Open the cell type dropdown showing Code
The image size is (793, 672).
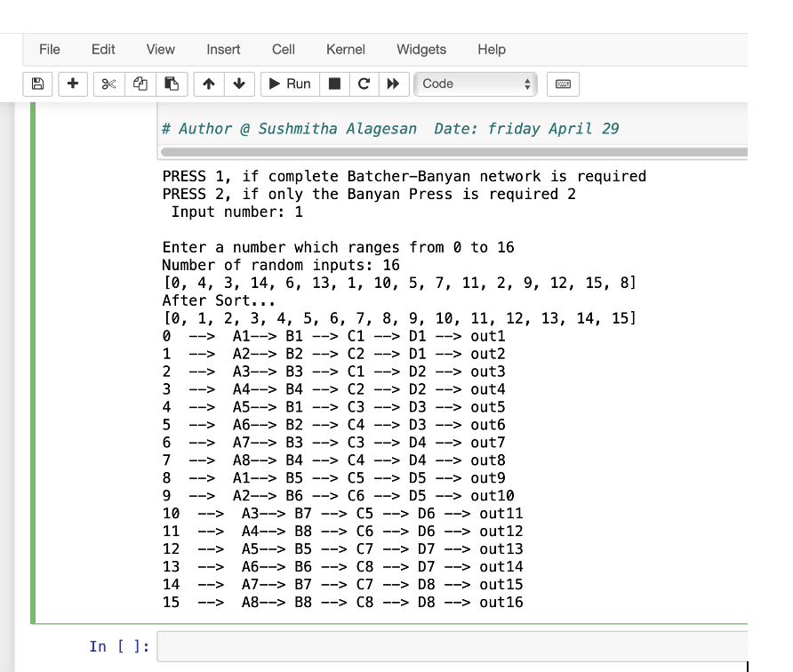pyautogui.click(x=475, y=84)
